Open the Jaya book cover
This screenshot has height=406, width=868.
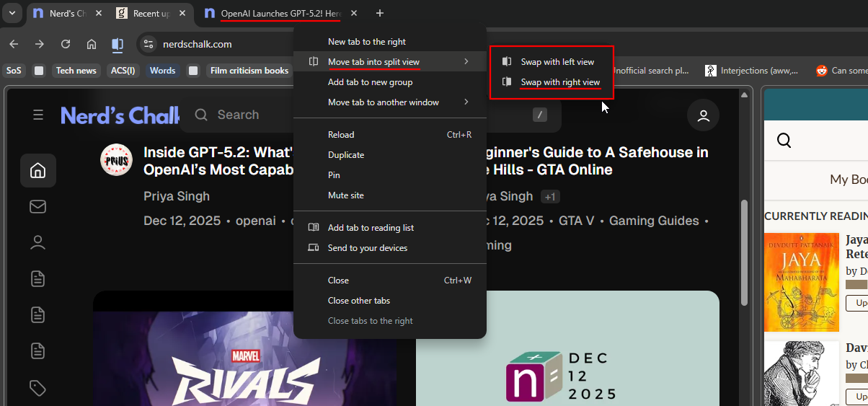click(x=802, y=282)
